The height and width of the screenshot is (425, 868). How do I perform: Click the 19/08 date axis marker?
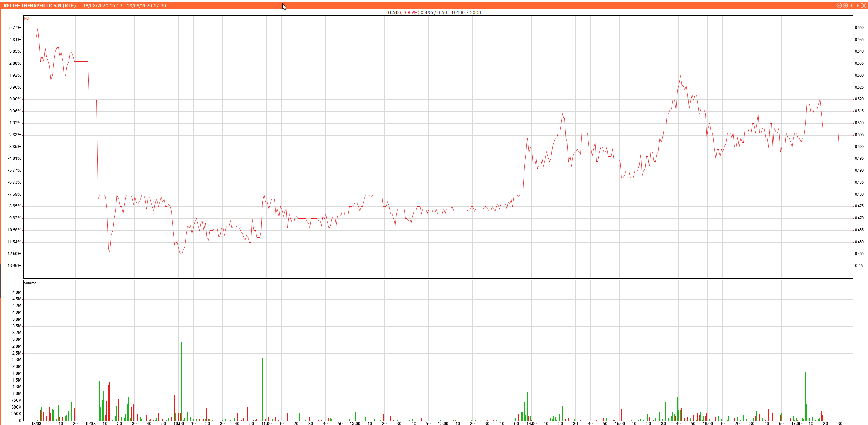point(90,423)
